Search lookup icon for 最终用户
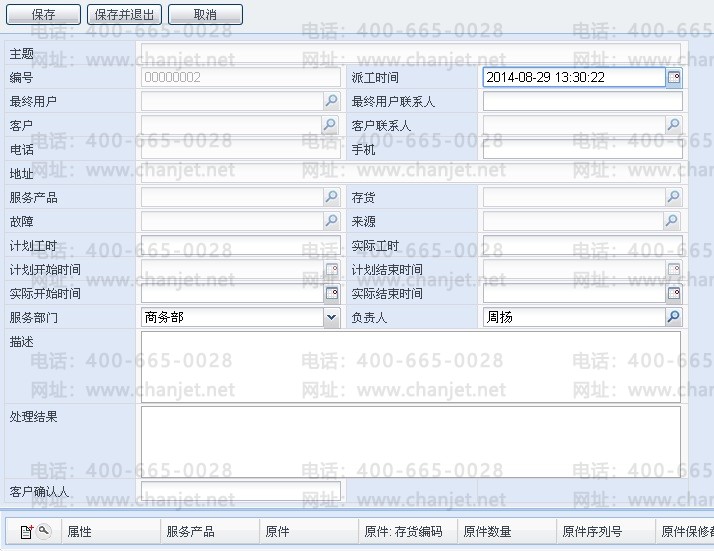Viewport: 714px width, 551px height. pyautogui.click(x=332, y=101)
